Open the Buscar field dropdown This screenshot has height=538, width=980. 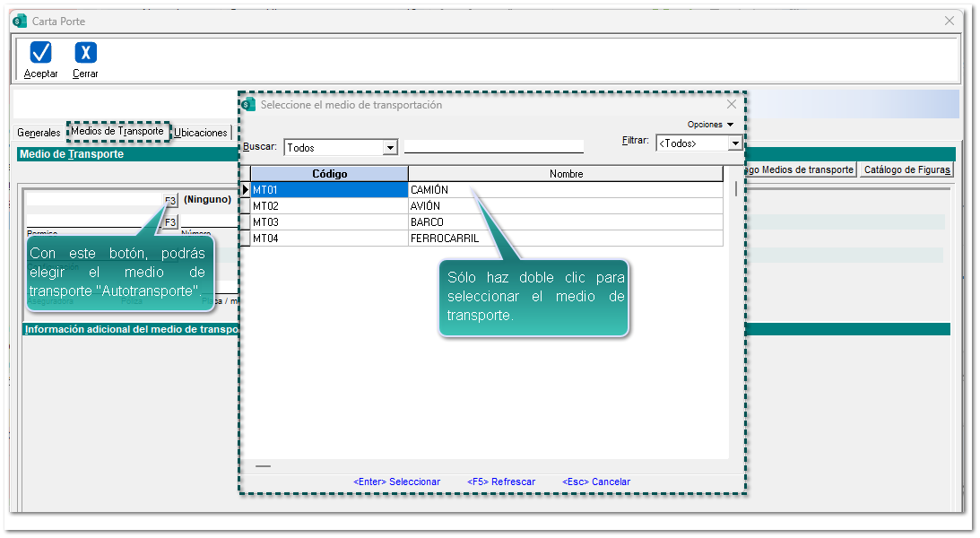click(390, 148)
